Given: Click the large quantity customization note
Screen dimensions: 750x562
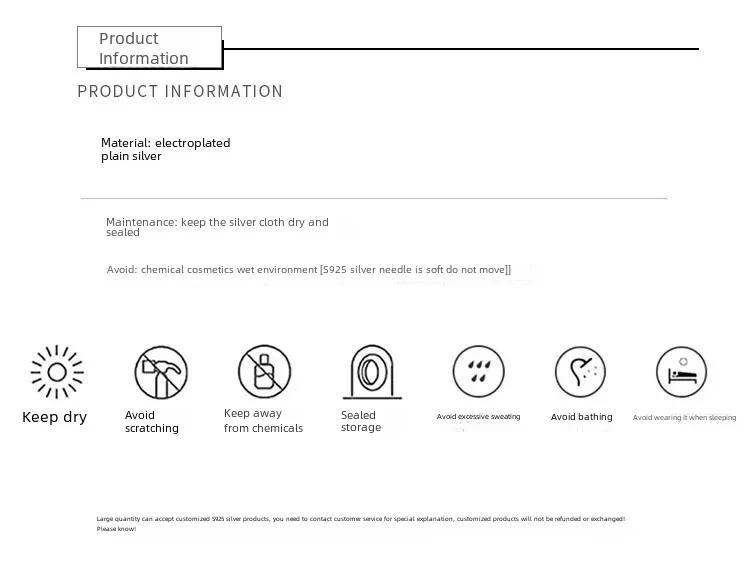Looking at the screenshot, I should tap(361, 524).
